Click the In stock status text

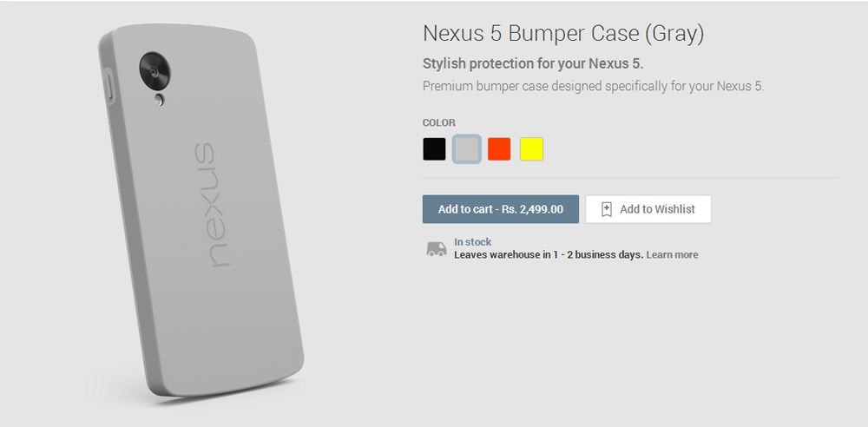[x=473, y=242]
